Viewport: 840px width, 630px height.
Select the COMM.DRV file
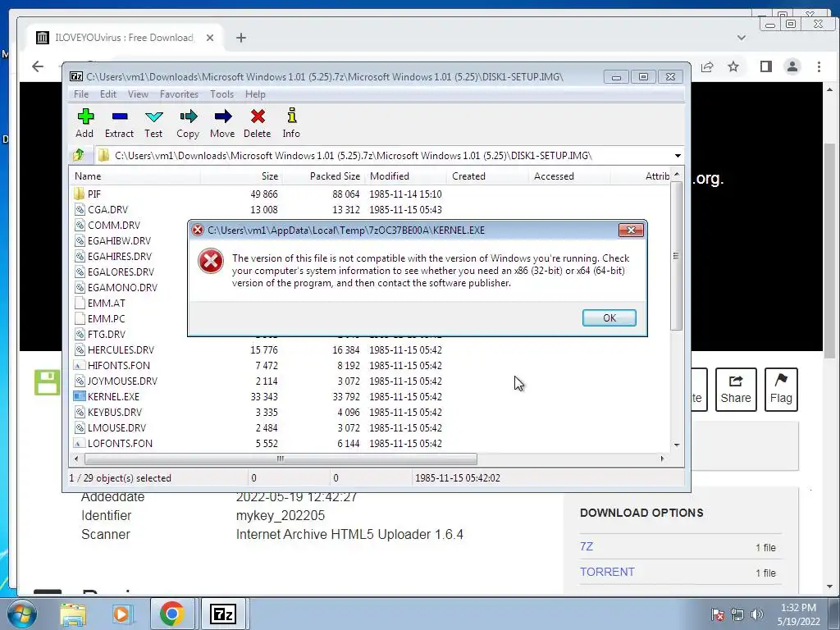(x=113, y=225)
